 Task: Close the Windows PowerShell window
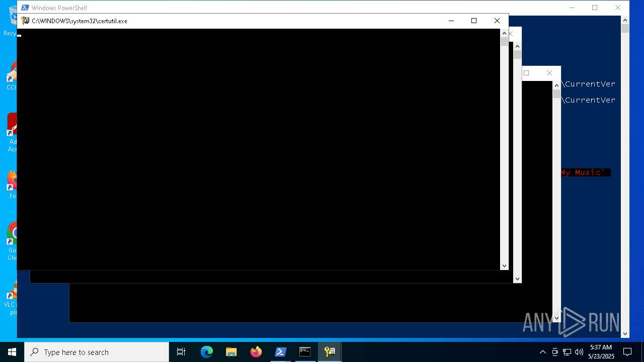tap(618, 8)
